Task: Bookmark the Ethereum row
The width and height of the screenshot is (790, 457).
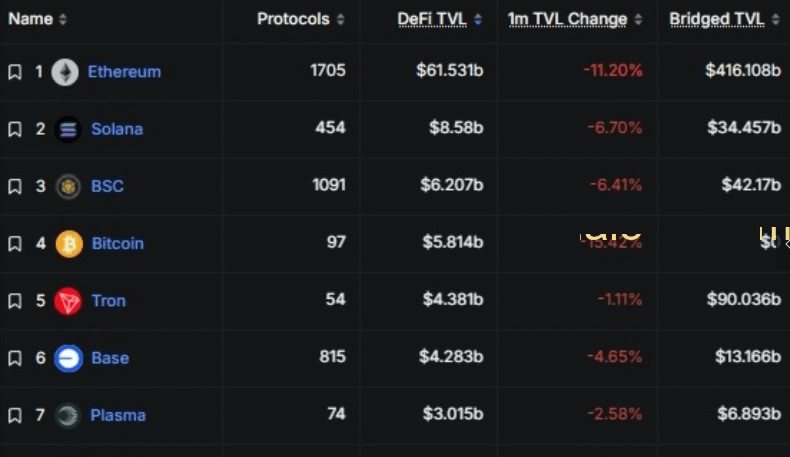Action: (x=15, y=72)
